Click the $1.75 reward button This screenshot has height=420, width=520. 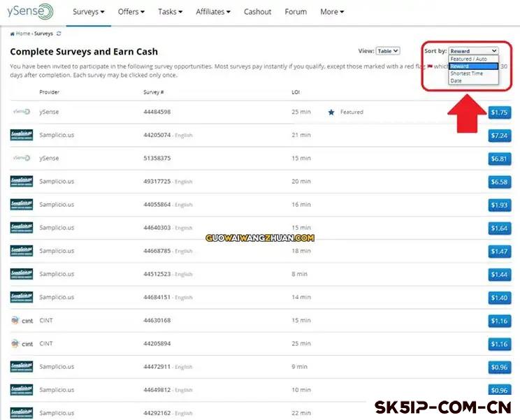500,113
